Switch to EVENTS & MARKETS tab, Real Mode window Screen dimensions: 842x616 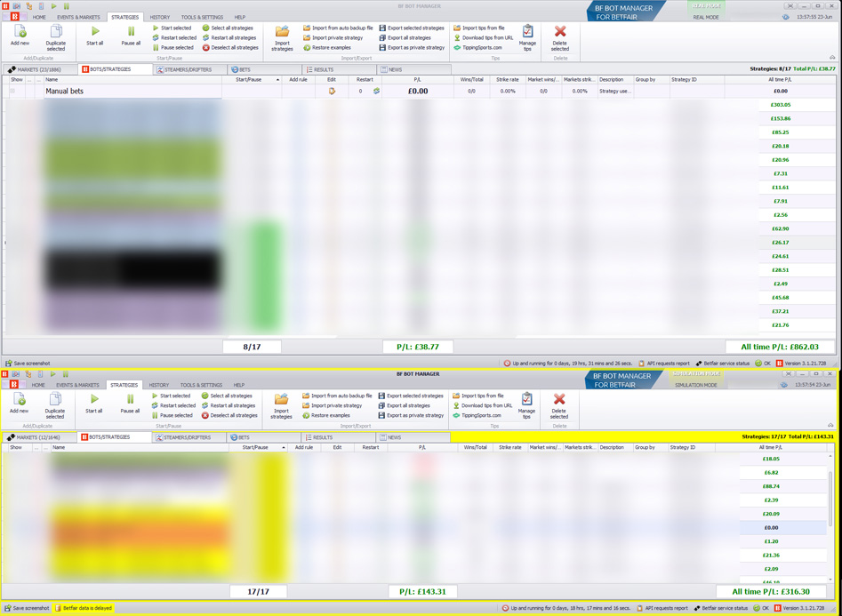point(78,17)
